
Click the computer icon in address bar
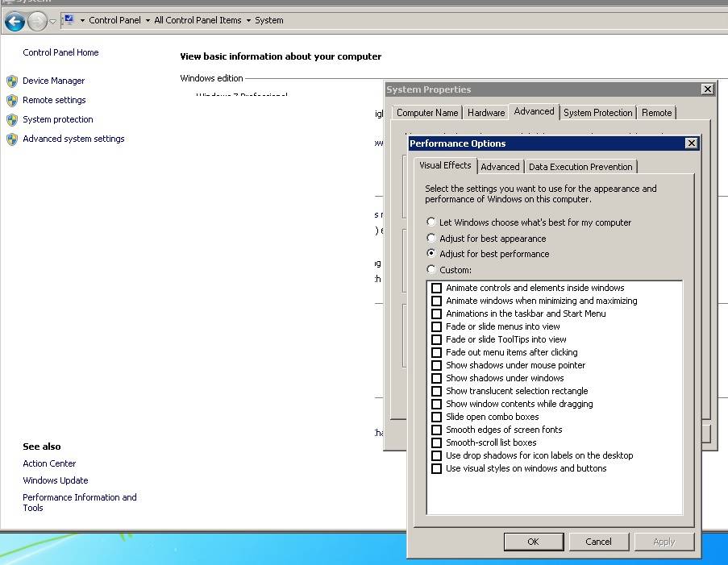[69, 19]
